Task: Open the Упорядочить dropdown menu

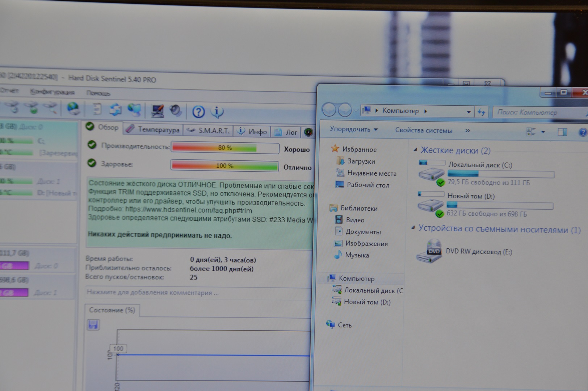Action: [353, 129]
